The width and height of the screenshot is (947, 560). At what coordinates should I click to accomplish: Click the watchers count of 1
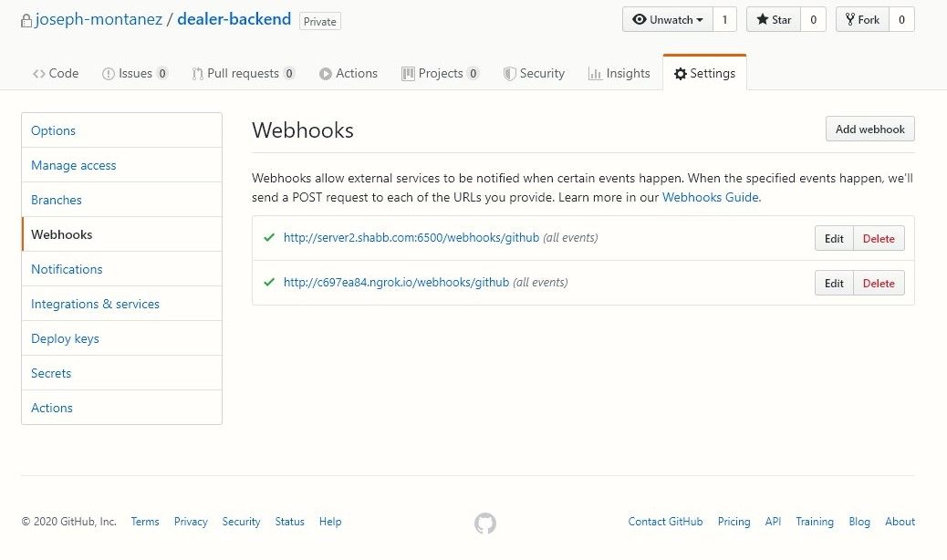(724, 20)
